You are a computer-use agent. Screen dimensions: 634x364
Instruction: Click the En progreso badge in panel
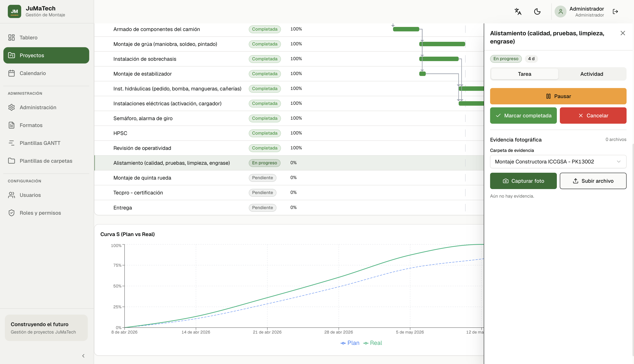[x=506, y=59]
